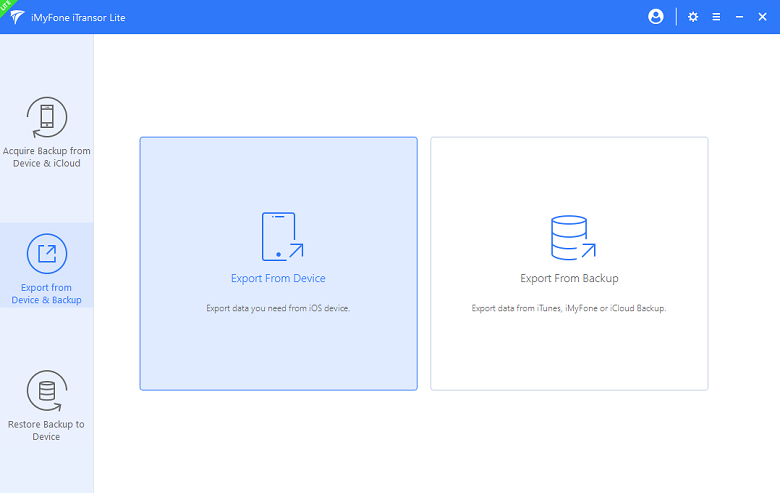This screenshot has width=780, height=493.
Task: Click the 'iMyFone iTransor Lite' title text
Action: (78, 18)
